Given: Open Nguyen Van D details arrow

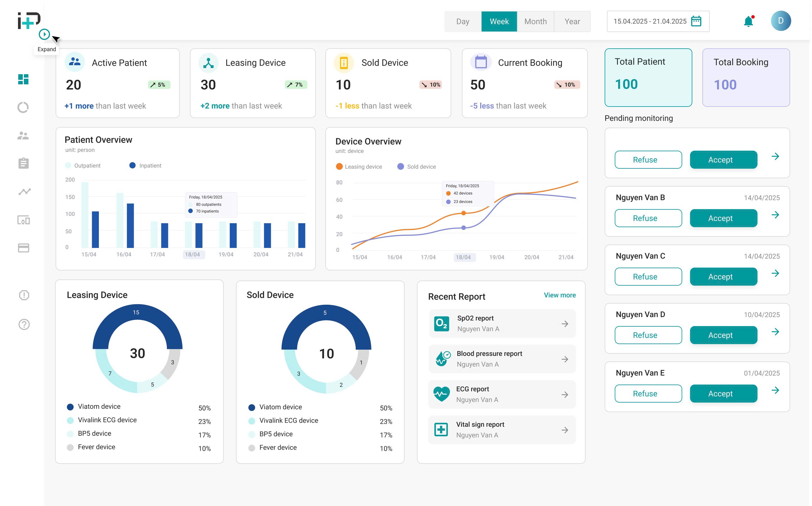Looking at the screenshot, I should click(x=775, y=332).
